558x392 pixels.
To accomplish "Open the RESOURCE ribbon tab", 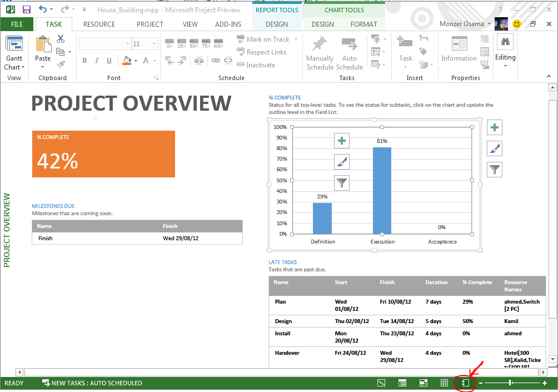I will pos(99,24).
